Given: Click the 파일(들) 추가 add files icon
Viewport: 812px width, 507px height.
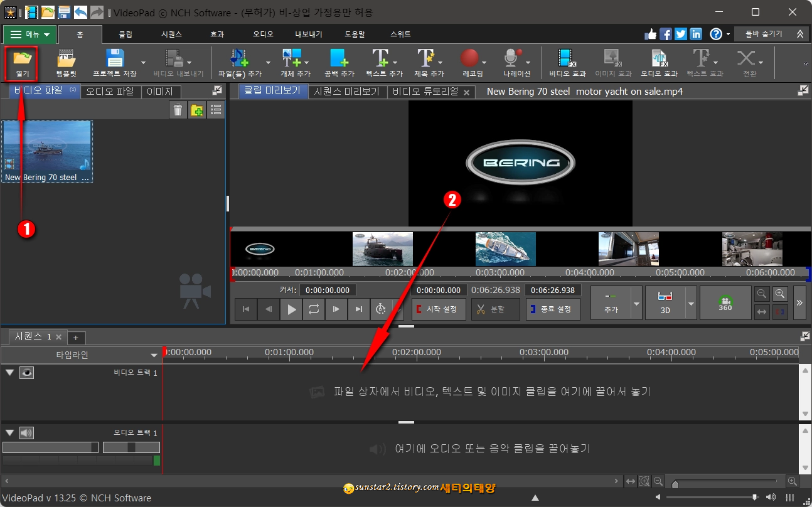Looking at the screenshot, I should coord(240,58).
